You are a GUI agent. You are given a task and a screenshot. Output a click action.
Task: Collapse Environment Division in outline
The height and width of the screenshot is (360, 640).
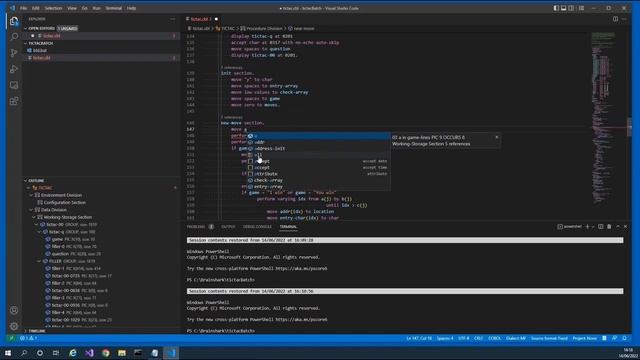click(x=31, y=195)
